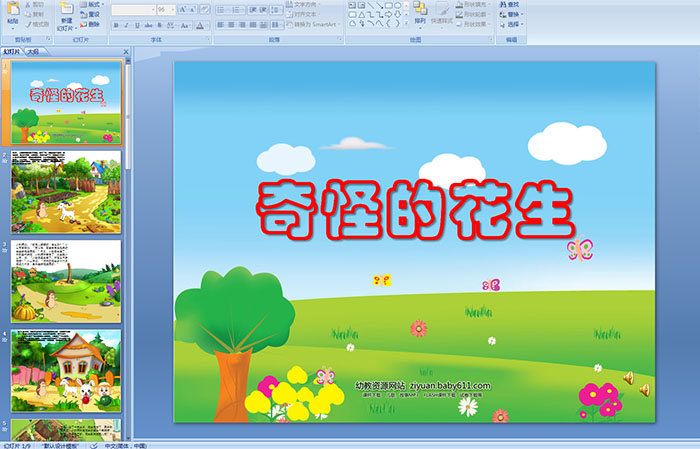Switch to the Slides (幻灯片) pane tab
This screenshot has width=700, height=449.
(x=12, y=51)
